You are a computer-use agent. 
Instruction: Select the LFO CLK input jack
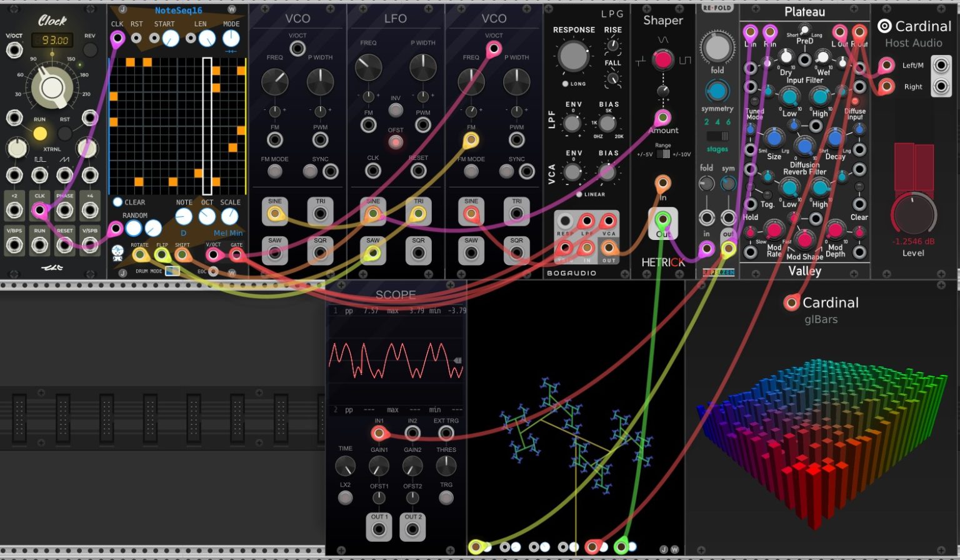click(373, 171)
